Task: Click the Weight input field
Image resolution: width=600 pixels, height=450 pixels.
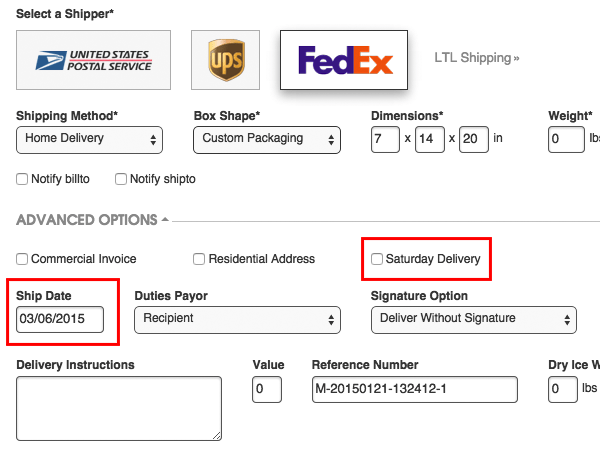Action: click(x=566, y=139)
